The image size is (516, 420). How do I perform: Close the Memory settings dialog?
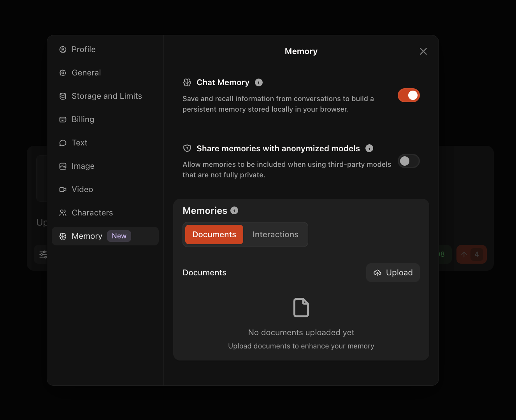423,51
